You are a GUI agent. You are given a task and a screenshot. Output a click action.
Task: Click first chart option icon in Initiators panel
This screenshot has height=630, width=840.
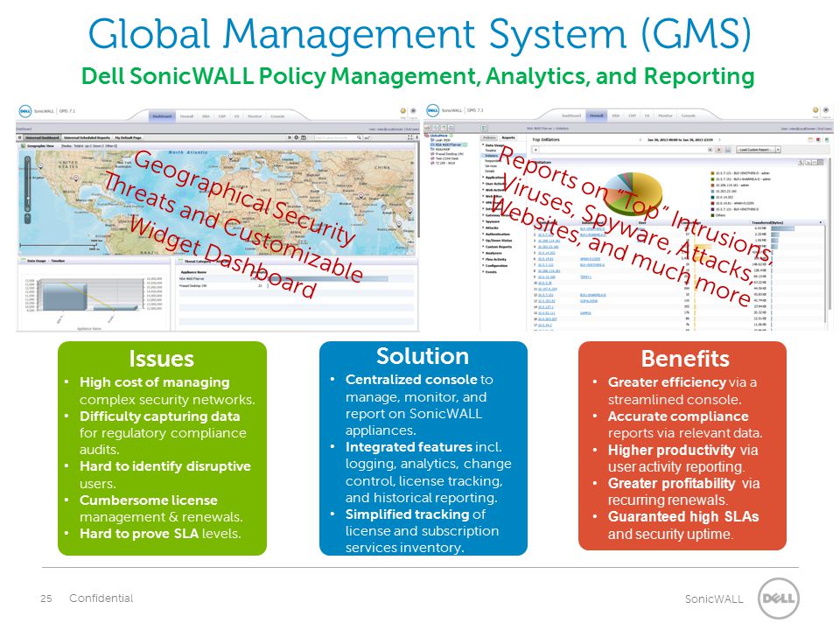(x=801, y=162)
